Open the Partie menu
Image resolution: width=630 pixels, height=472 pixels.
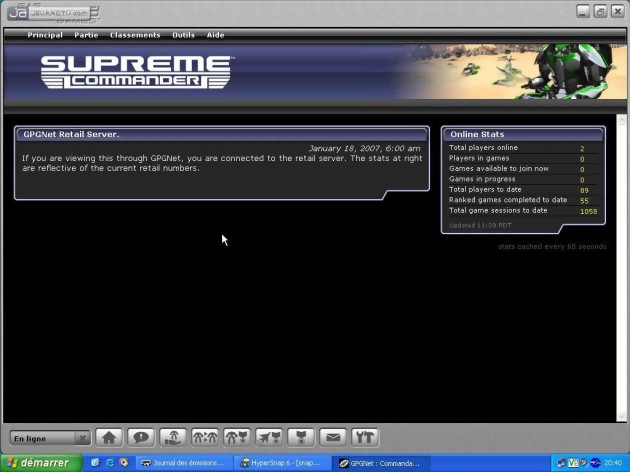tap(86, 35)
